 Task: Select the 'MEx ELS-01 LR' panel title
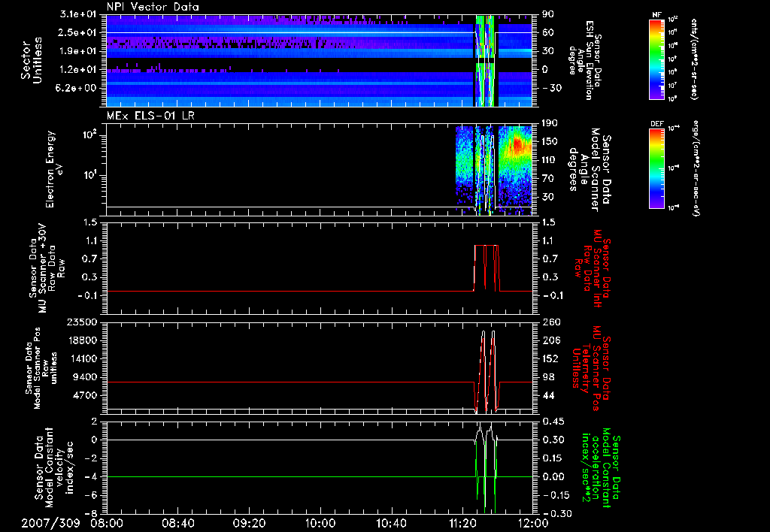[150, 116]
